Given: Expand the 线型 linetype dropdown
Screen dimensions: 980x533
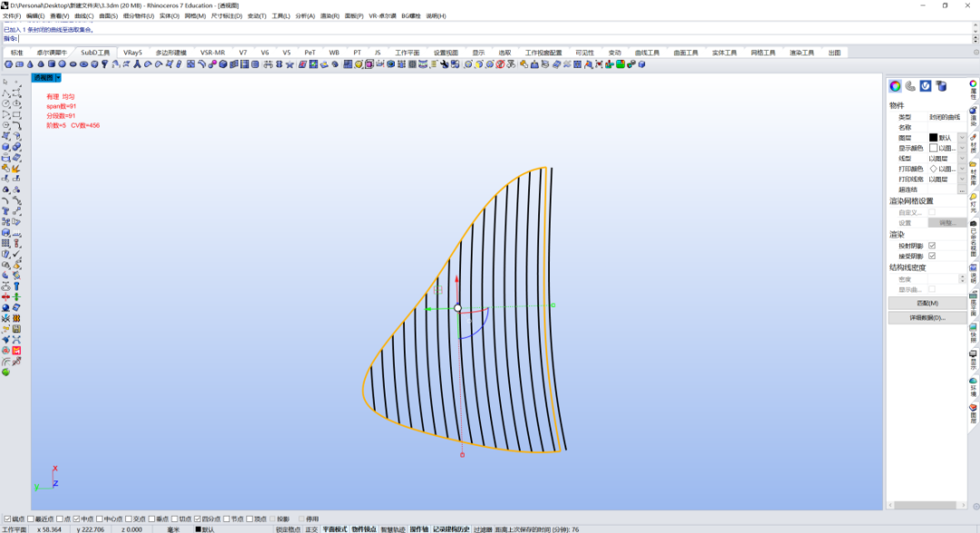Looking at the screenshot, I should click(962, 158).
